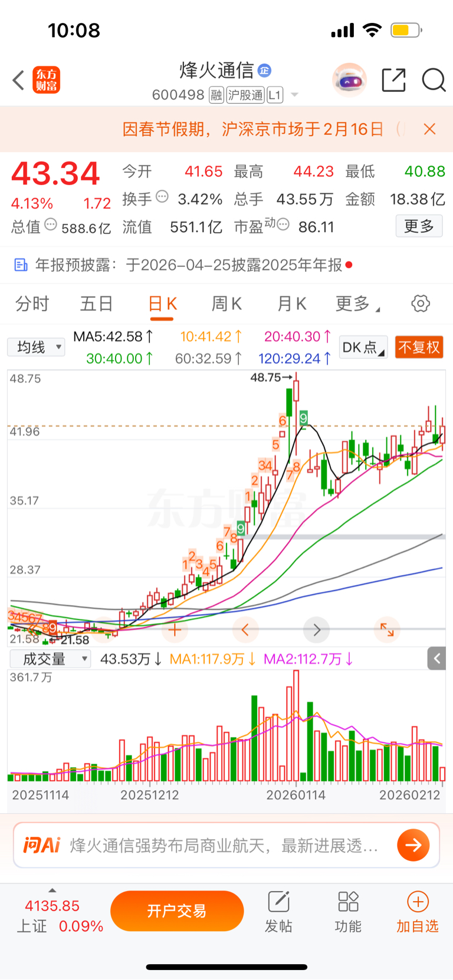This screenshot has width=453, height=980.
Task: Tap the stock code 600498
Action: click(178, 95)
